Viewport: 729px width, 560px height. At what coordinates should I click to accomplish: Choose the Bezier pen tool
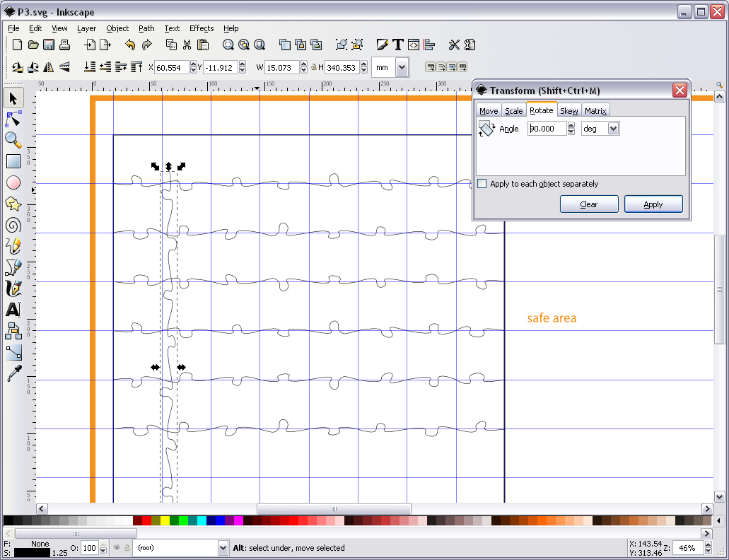coord(13,267)
